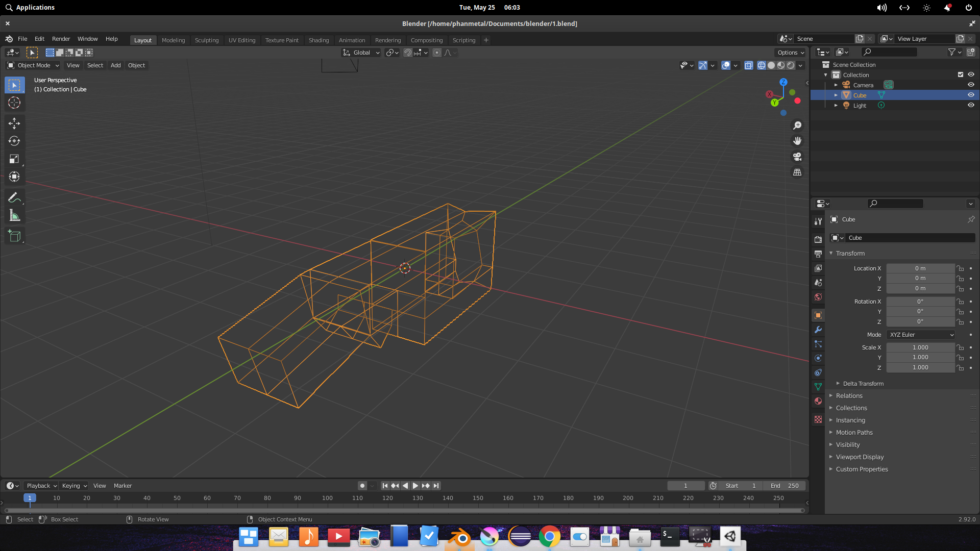
Task: Click the Options button in viewport header
Action: pos(790,53)
